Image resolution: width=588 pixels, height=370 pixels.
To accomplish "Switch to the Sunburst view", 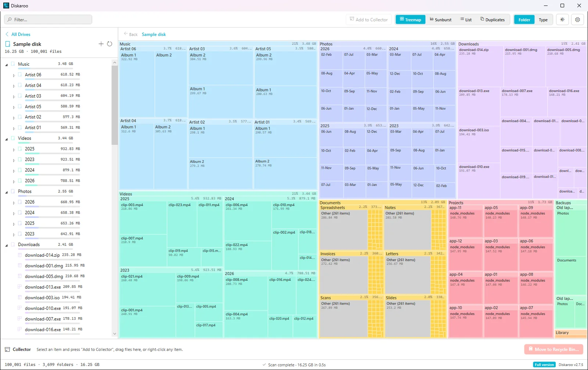I will tap(441, 20).
